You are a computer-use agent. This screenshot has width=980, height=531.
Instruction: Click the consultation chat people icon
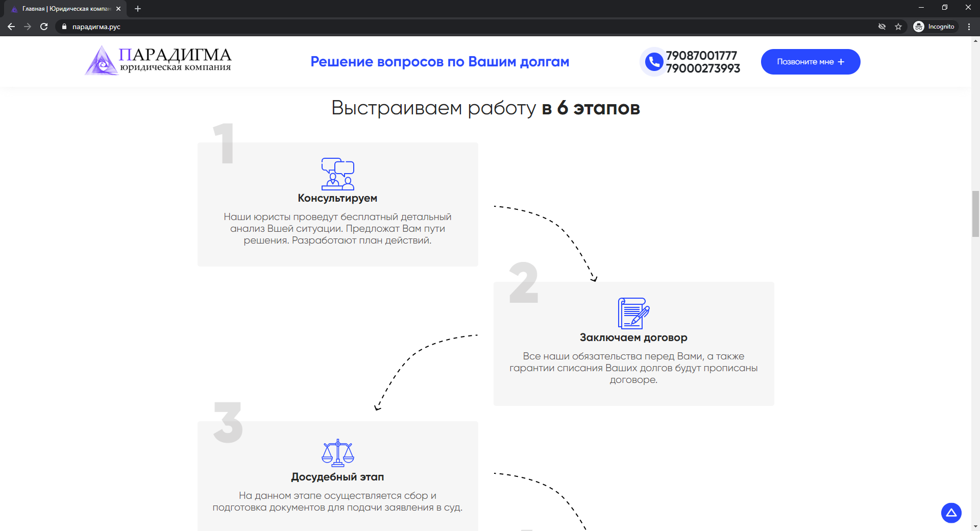click(x=337, y=174)
